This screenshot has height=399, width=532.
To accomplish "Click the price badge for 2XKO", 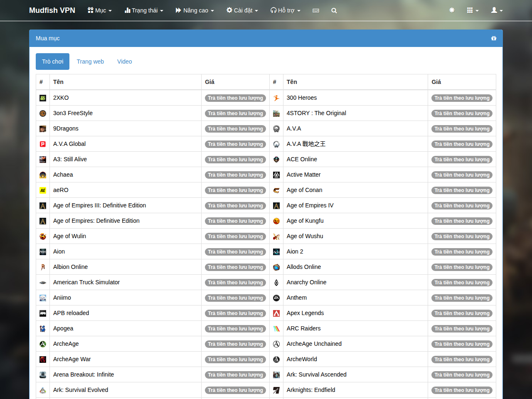I will (x=236, y=98).
